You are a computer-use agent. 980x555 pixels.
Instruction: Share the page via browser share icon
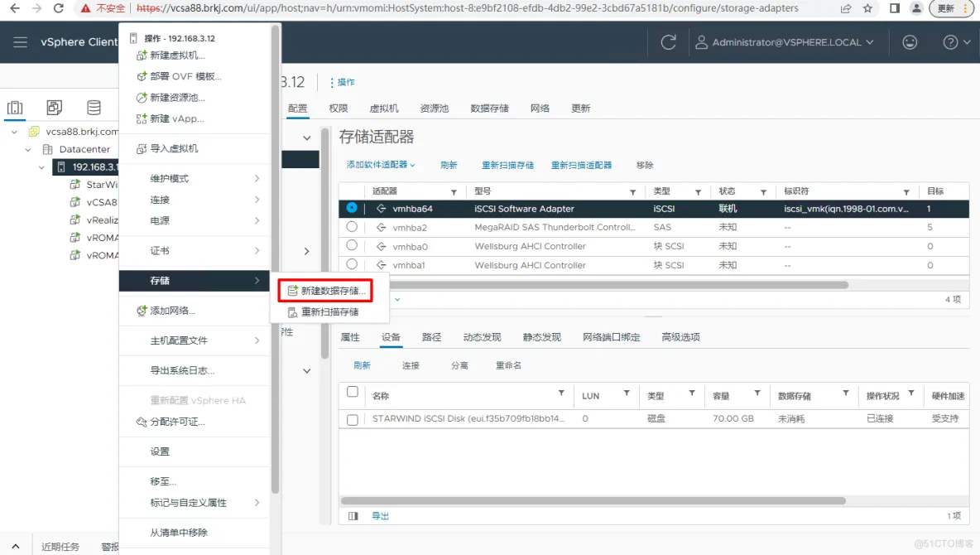click(846, 8)
